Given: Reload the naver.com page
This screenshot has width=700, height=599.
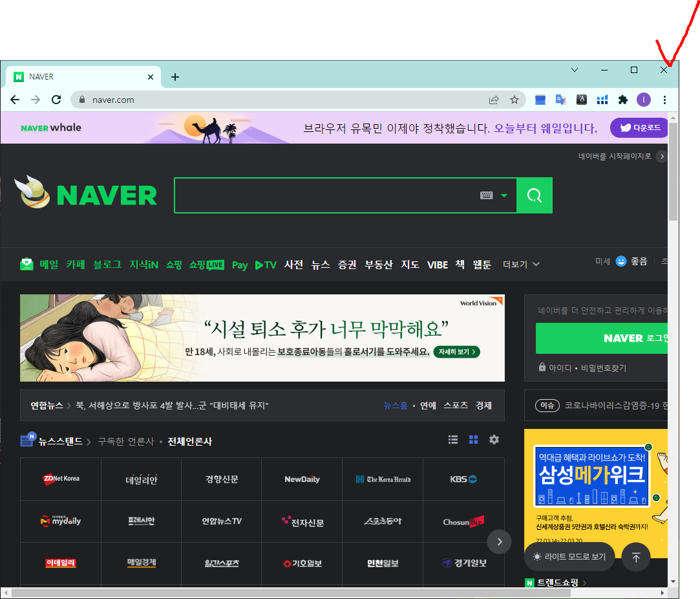Looking at the screenshot, I should 56,100.
